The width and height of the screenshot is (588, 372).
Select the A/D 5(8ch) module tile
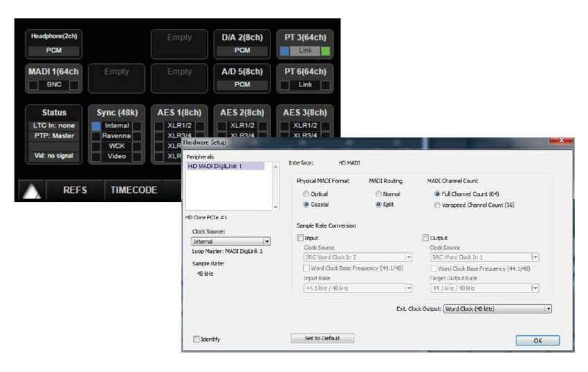[242, 78]
